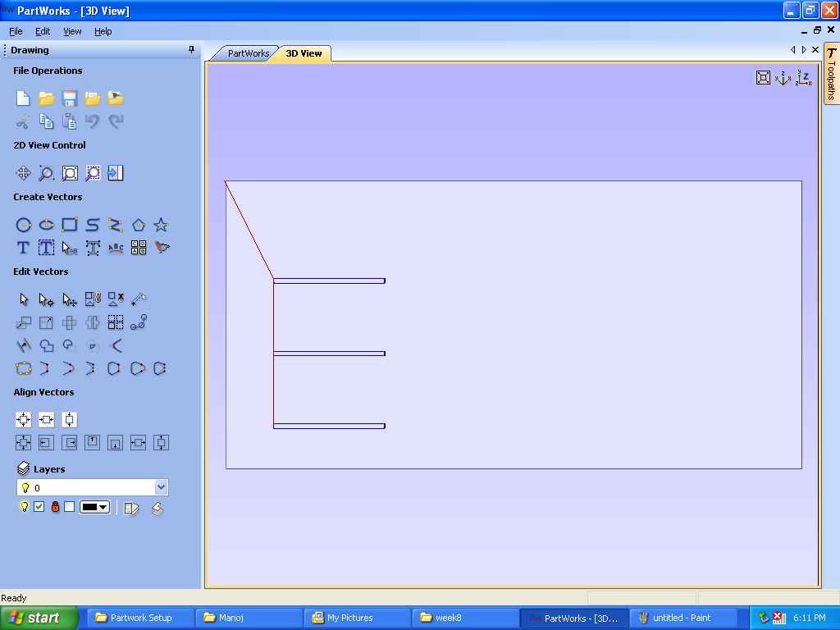Paste vectors from clipboard
The width and height of the screenshot is (840, 630).
point(69,121)
